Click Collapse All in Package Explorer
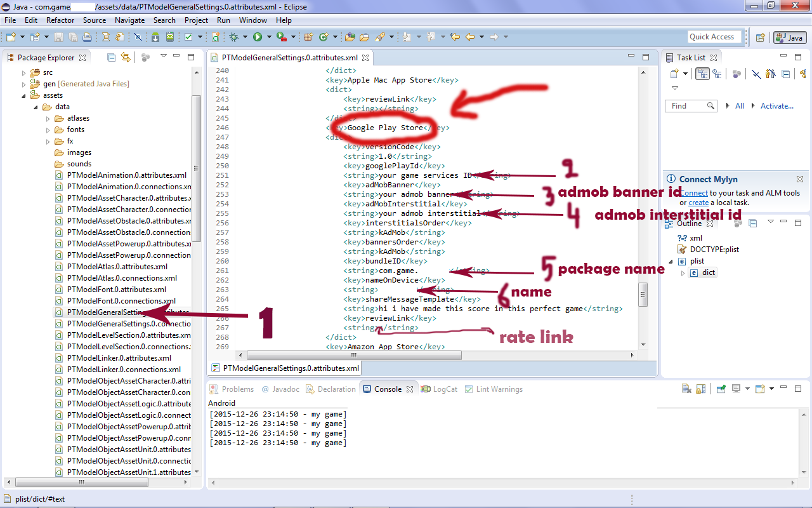 (112, 58)
